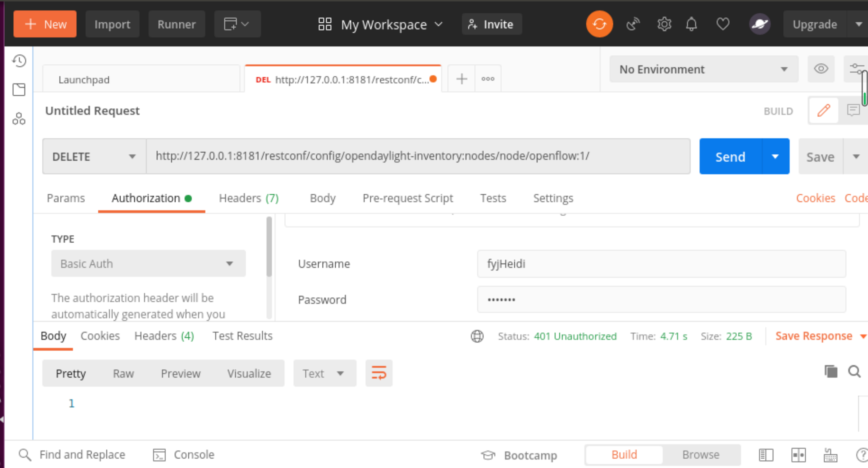The image size is (868, 468).
Task: Open the APIs sidebar icon
Action: [x=19, y=119]
